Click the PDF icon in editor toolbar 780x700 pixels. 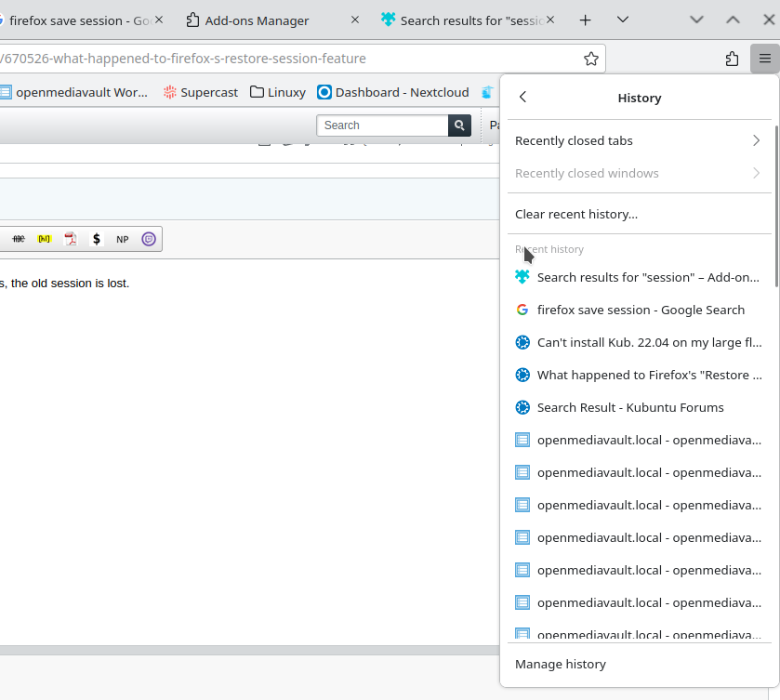71,239
